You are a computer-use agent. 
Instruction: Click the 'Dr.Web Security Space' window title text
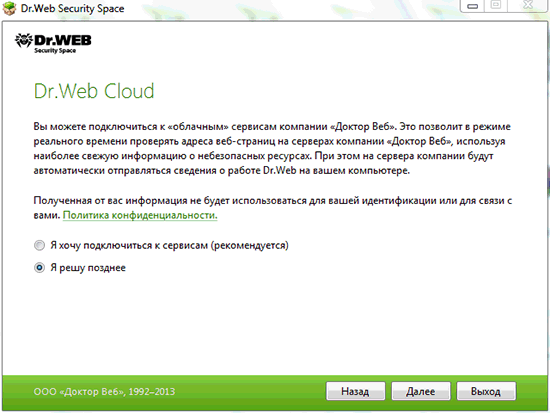pos(72,8)
